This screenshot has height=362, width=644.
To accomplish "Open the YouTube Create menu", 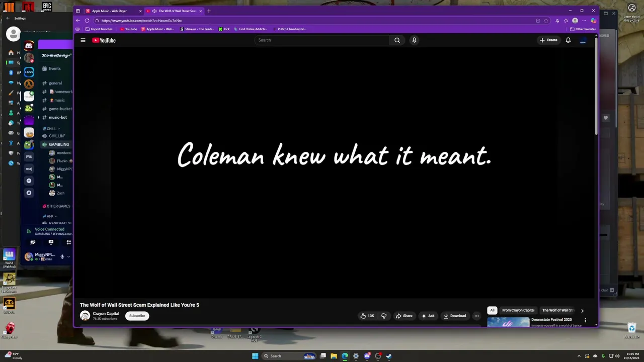I will (x=548, y=40).
